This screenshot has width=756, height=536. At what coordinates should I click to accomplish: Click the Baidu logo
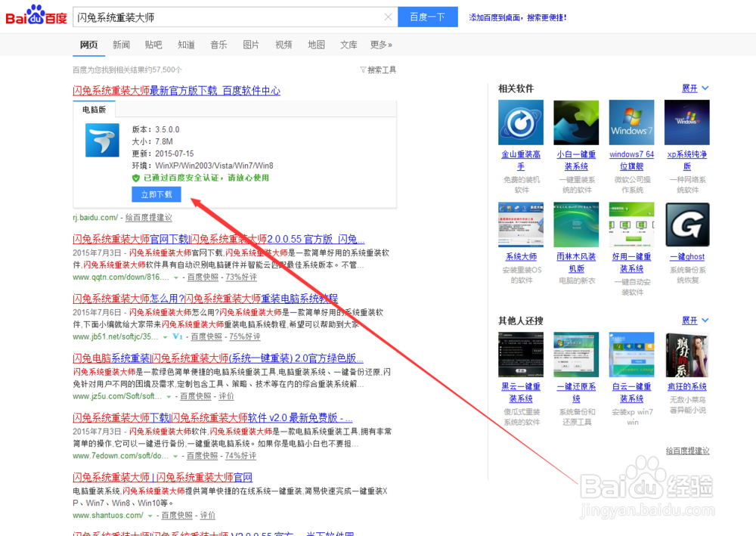(x=36, y=15)
